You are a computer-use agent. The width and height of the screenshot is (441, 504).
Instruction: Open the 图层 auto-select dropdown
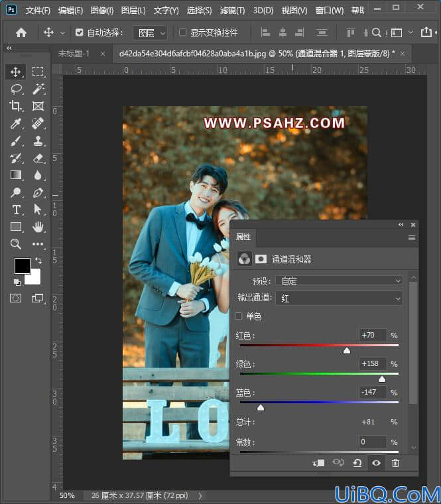coord(151,32)
